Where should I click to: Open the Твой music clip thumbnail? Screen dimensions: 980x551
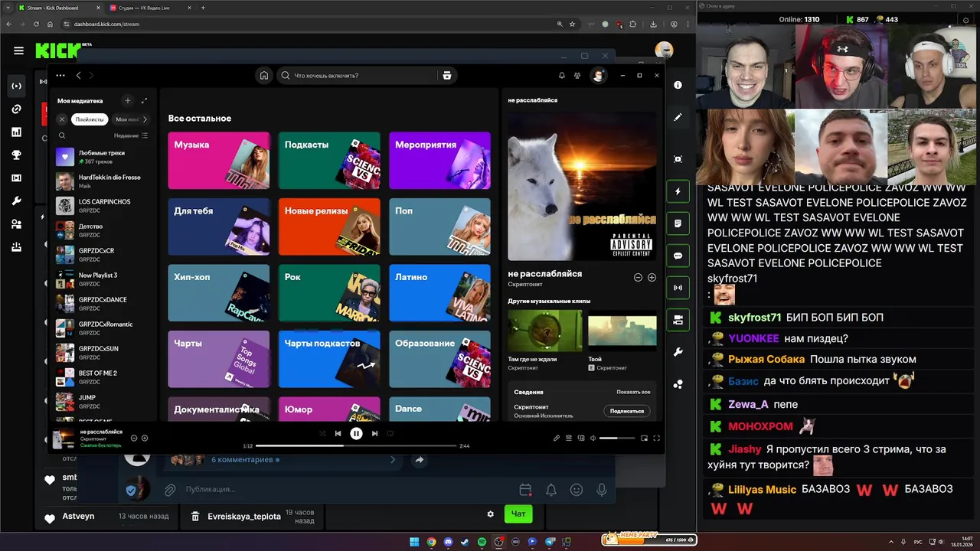tap(622, 331)
